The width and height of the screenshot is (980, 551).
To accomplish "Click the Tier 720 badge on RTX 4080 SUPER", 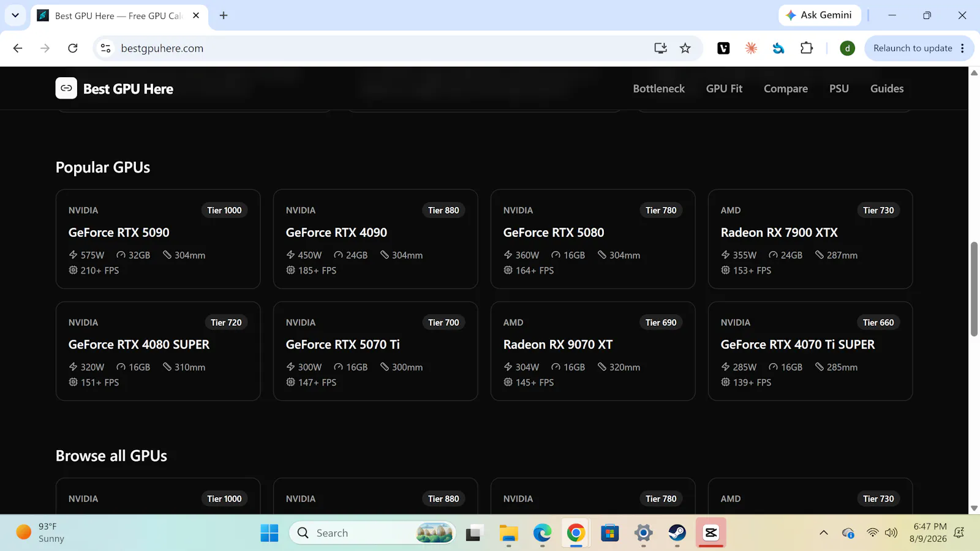I will tap(226, 322).
